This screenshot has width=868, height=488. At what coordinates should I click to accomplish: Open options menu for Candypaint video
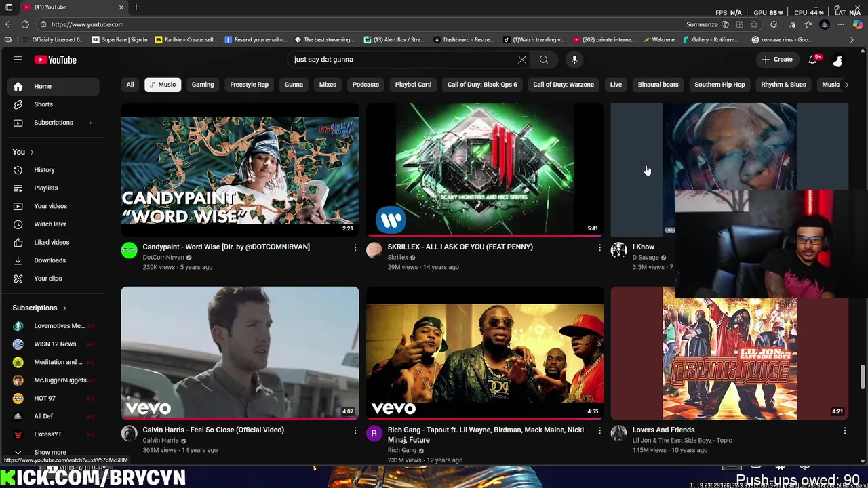point(355,247)
